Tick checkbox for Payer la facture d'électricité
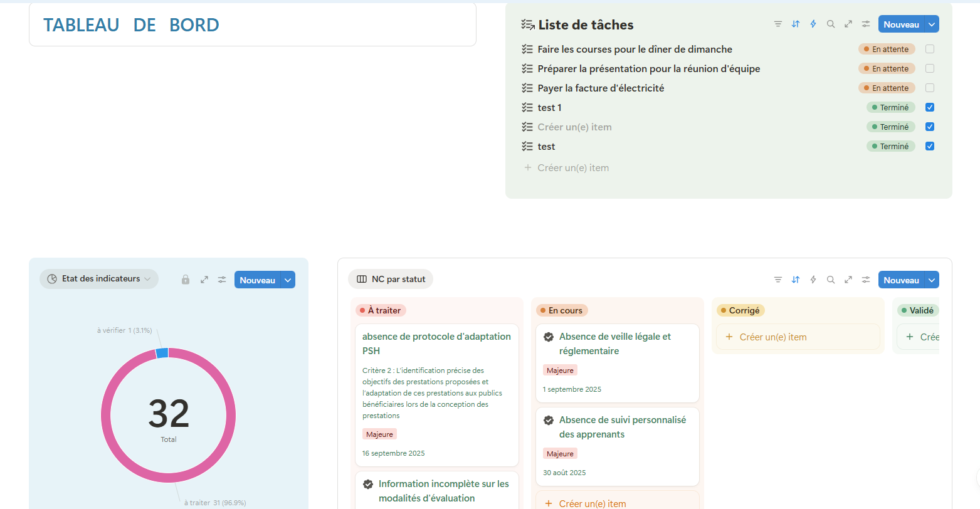Viewport: 980px width, 509px height. [930, 88]
